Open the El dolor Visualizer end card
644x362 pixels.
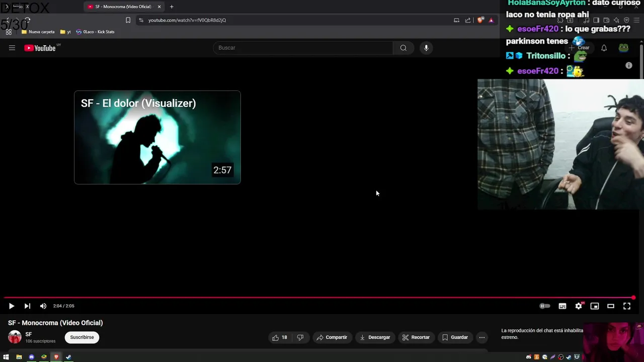157,137
